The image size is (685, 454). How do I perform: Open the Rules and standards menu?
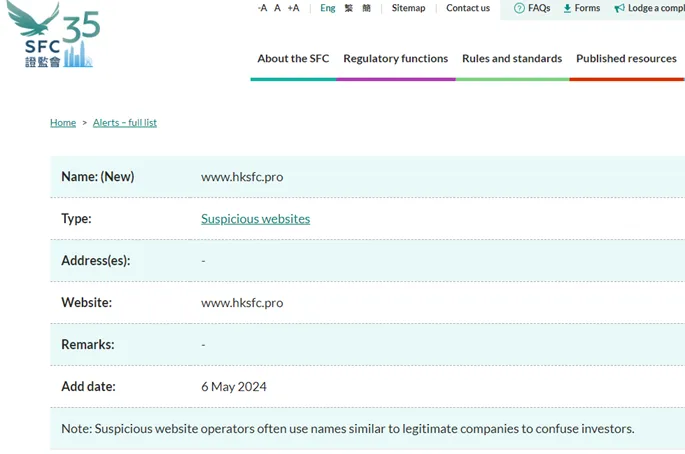point(512,59)
